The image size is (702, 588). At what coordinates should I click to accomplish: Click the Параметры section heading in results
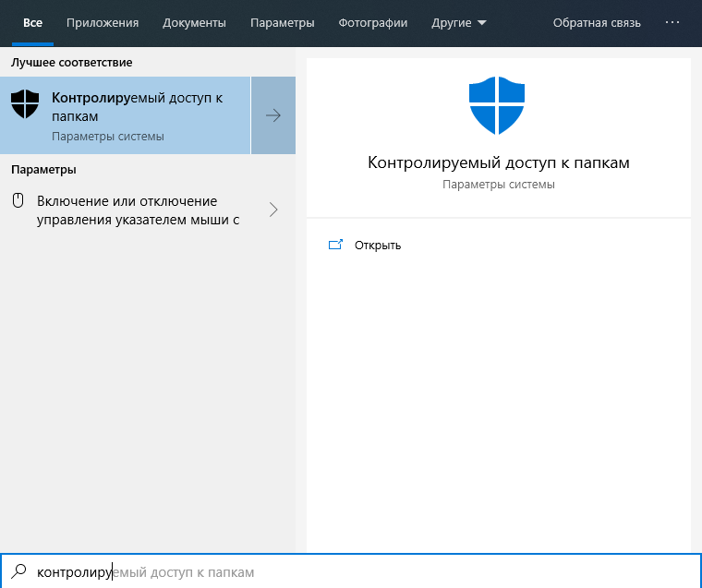[x=43, y=170]
